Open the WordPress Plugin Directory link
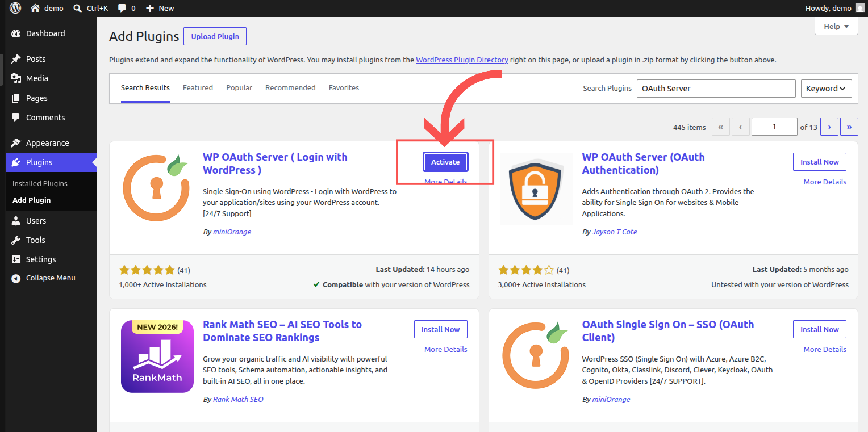 pyautogui.click(x=462, y=60)
